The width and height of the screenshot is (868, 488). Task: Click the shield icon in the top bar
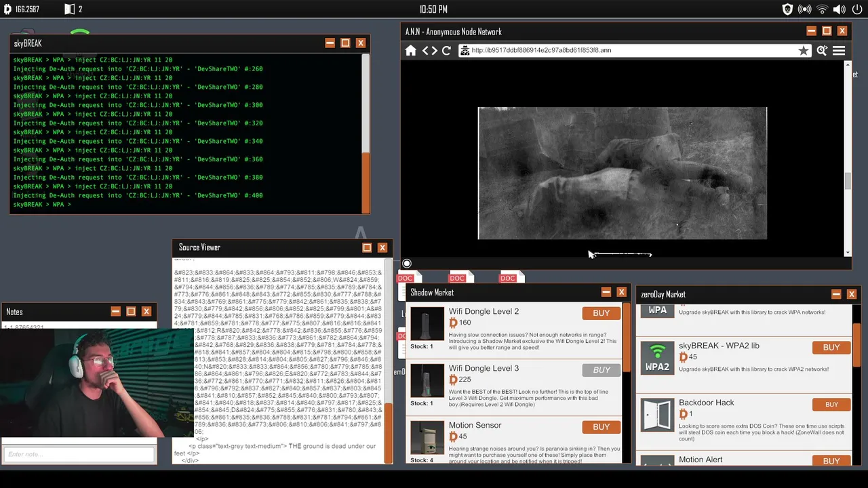787,9
